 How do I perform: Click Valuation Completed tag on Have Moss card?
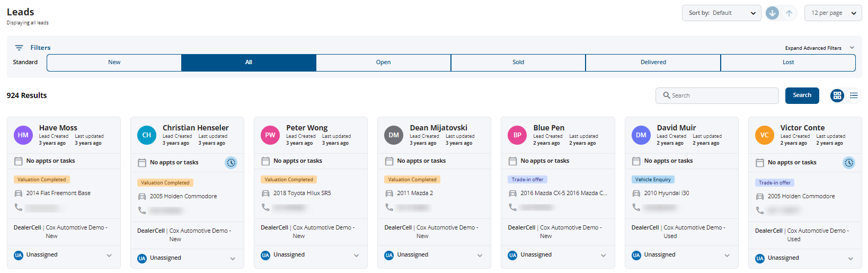tap(42, 180)
